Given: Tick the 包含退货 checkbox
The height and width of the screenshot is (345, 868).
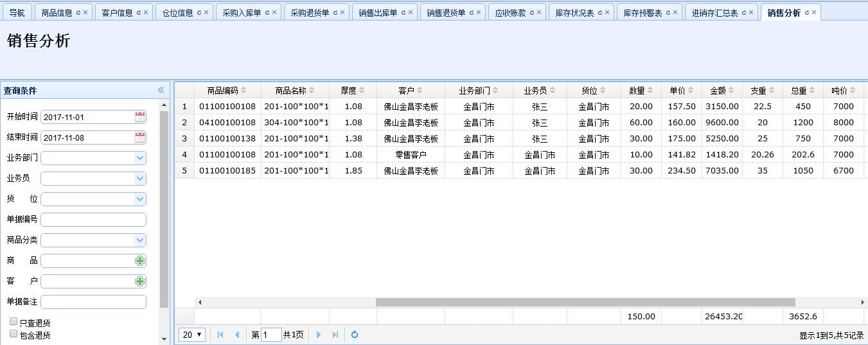Looking at the screenshot, I should click(13, 333).
